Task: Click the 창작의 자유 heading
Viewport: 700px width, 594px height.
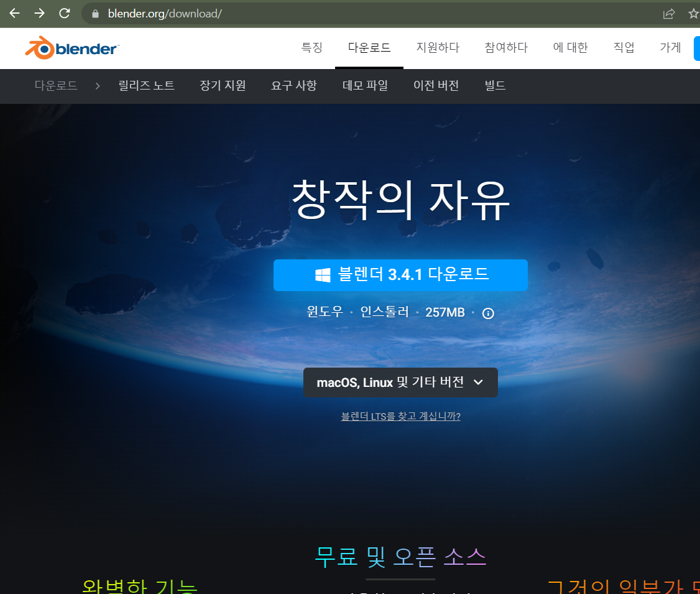Action: click(400, 200)
